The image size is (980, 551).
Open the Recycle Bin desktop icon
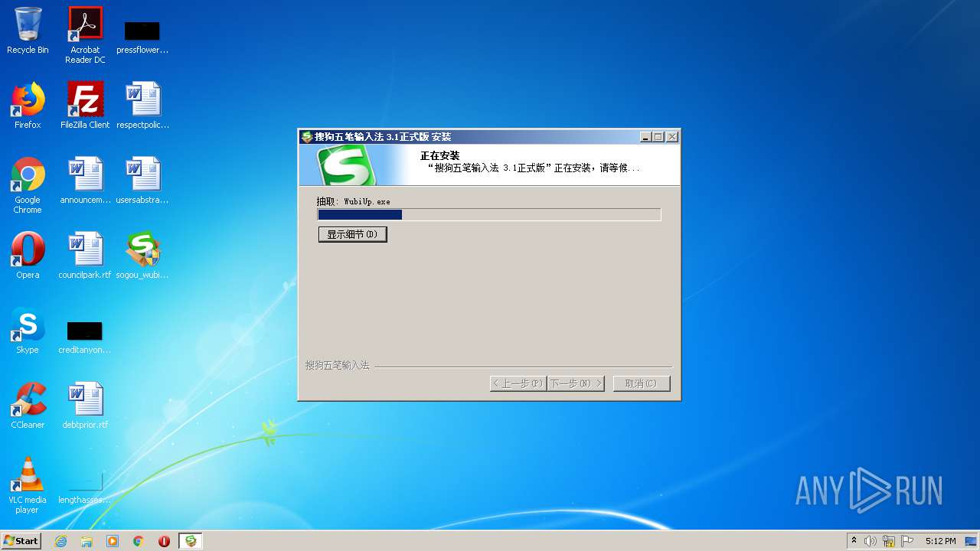(x=28, y=31)
